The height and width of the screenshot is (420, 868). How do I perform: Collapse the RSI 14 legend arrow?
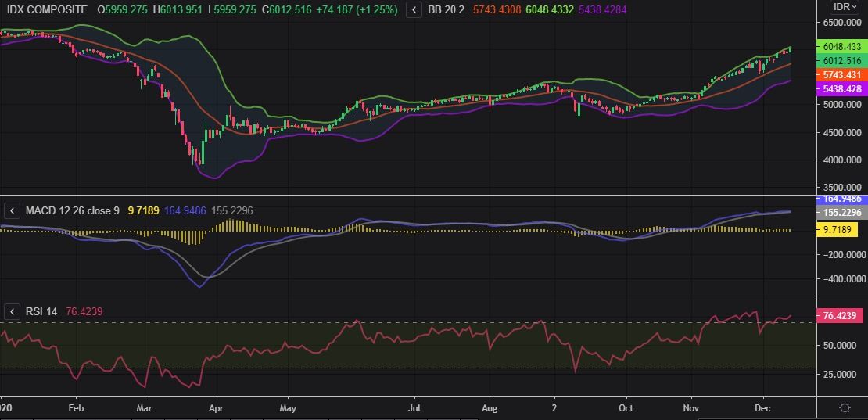tap(13, 312)
